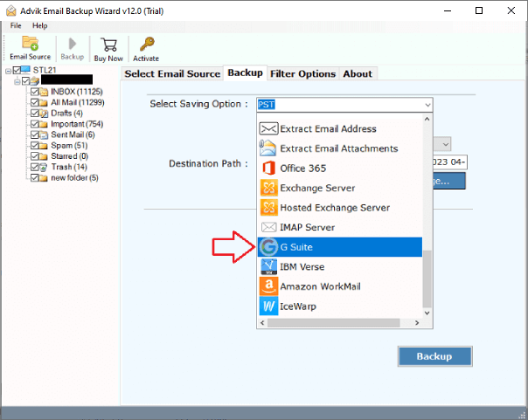Collapse the email account tree node

pos(17,81)
